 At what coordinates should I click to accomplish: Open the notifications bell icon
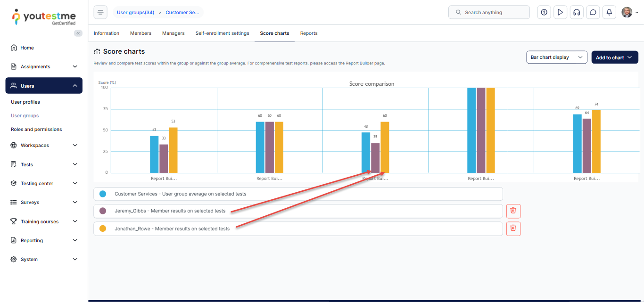[x=609, y=12]
